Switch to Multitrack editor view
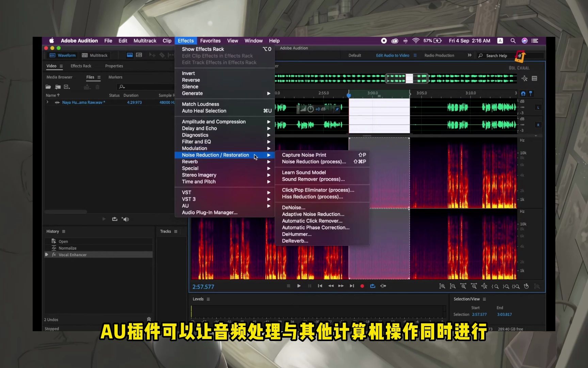588x368 pixels. pyautogui.click(x=95, y=55)
